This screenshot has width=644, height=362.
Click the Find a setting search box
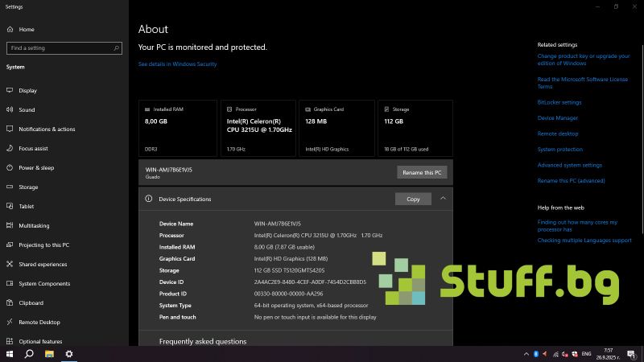tap(63, 48)
